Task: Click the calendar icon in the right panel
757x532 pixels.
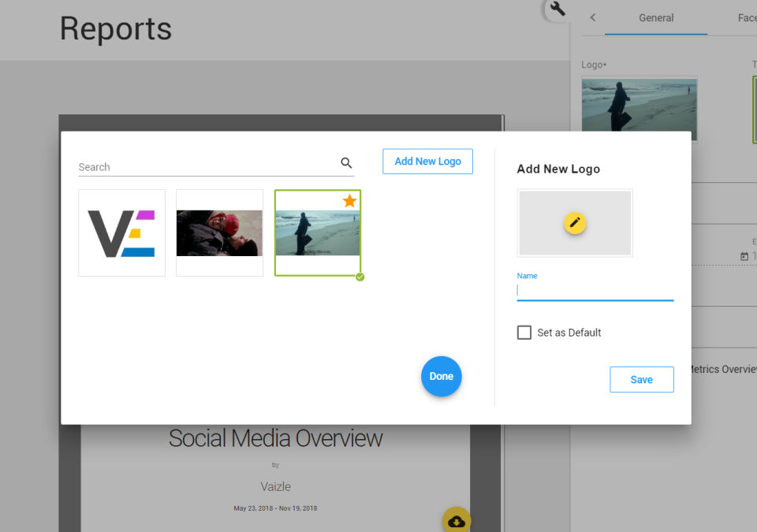Action: click(x=744, y=256)
